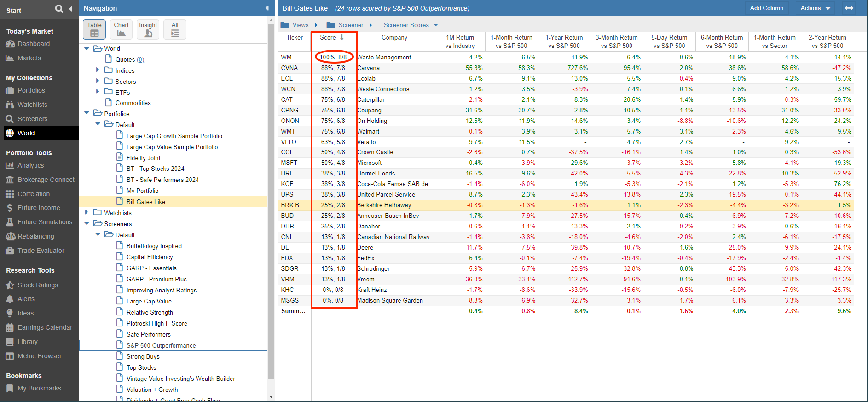Collapse the Start sidebar with the arrow
868x402 pixels.
click(x=70, y=9)
